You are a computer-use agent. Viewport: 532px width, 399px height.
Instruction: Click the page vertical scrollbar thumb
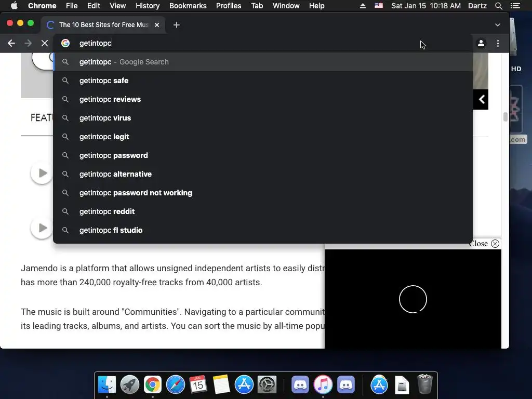505,117
